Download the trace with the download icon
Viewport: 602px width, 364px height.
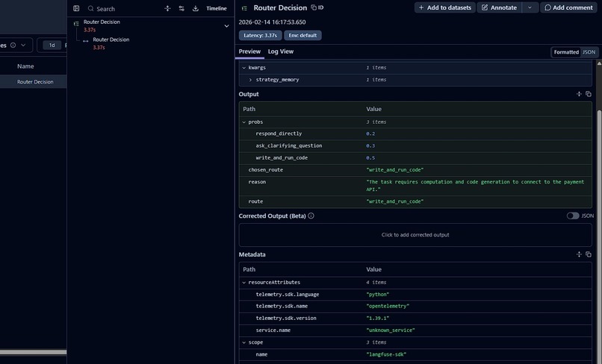[196, 8]
